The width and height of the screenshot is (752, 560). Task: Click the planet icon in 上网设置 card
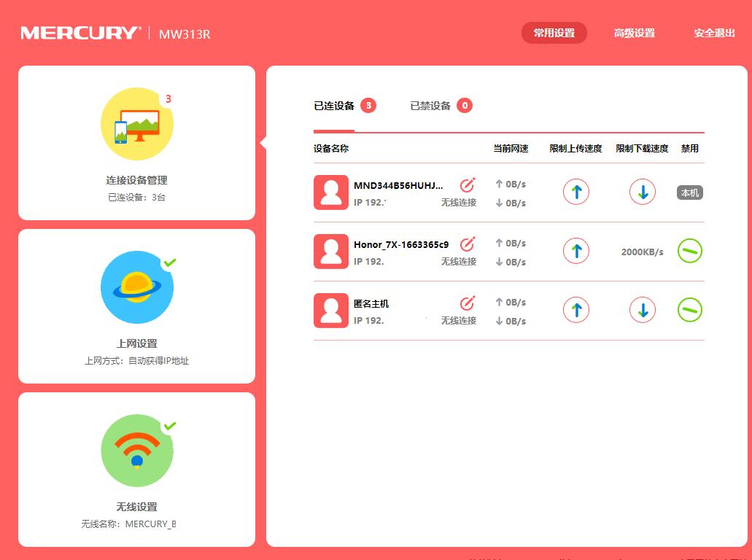click(136, 287)
